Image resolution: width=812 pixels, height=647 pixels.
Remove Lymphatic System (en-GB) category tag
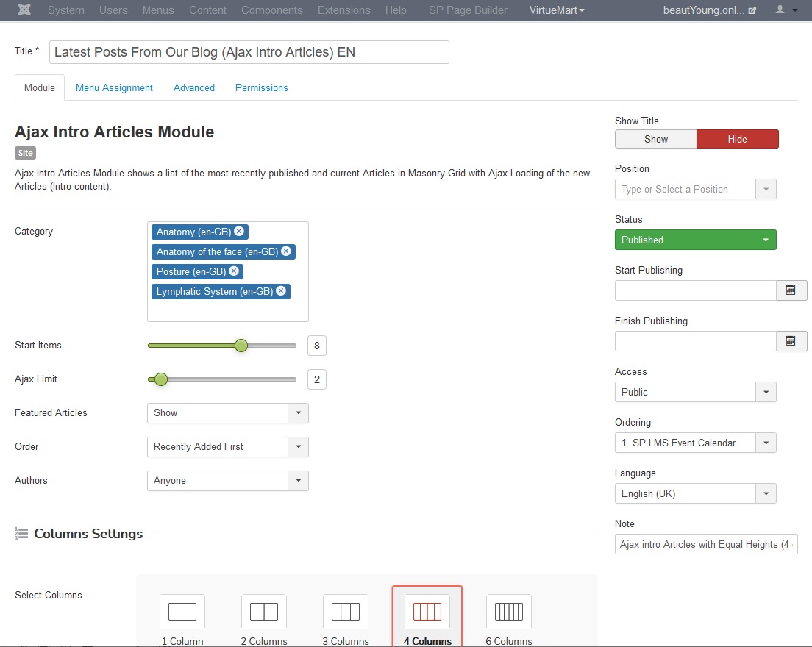pyautogui.click(x=281, y=291)
